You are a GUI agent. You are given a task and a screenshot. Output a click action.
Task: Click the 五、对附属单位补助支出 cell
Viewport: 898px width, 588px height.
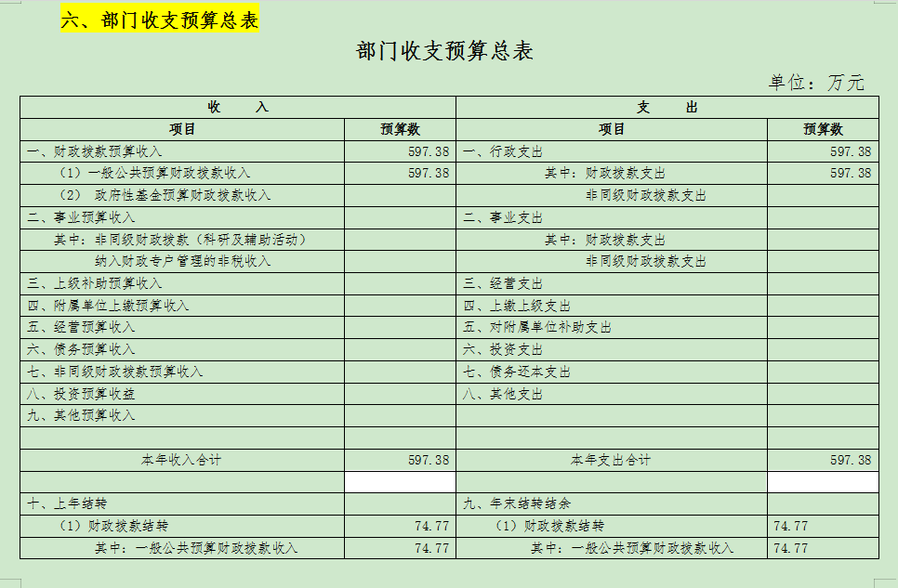point(537,327)
